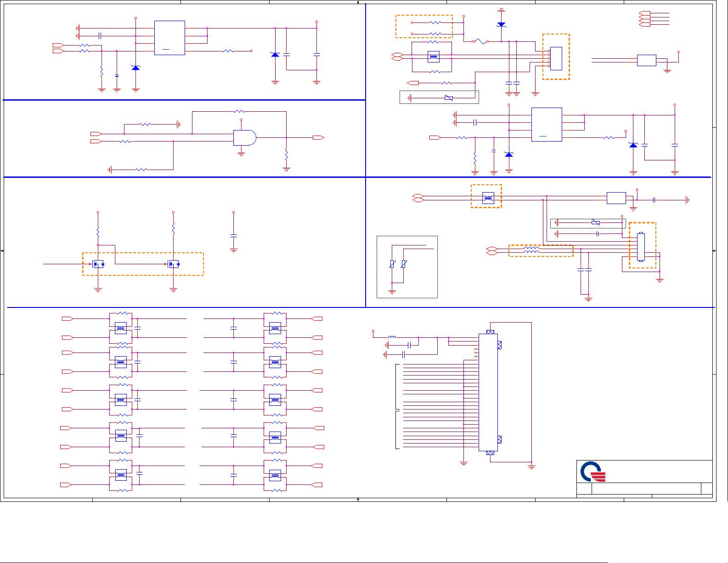Select the five-pin connector in orange box
The width and height of the screenshot is (728, 563).
556,58
